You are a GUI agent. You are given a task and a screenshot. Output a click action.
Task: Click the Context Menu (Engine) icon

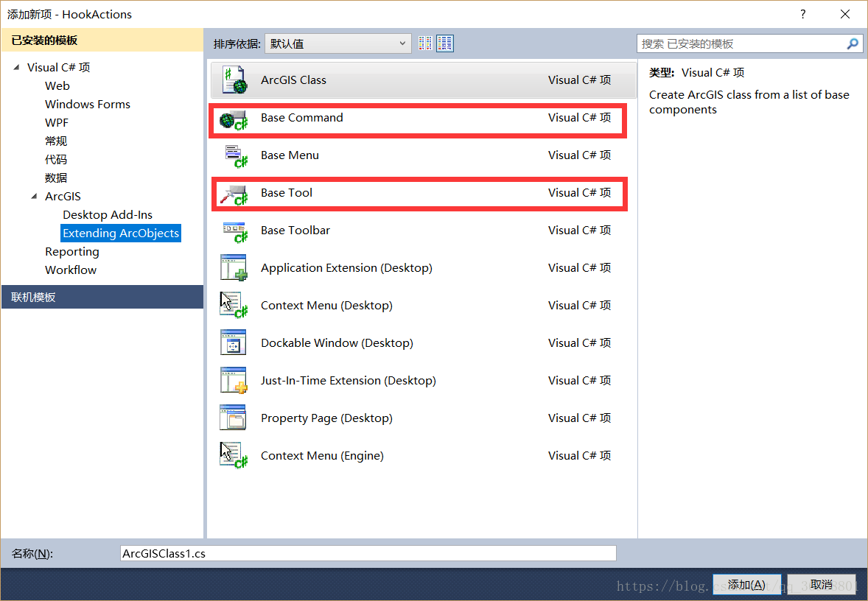234,455
